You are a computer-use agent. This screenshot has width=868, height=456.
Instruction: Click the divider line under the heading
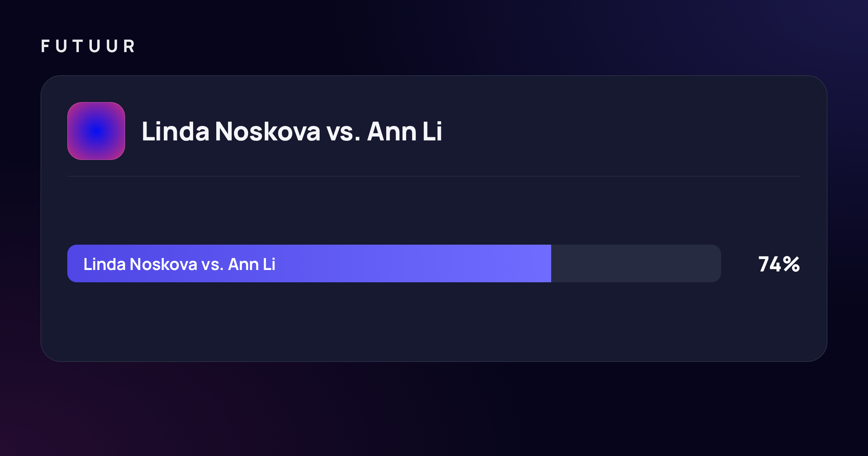pyautogui.click(x=434, y=176)
